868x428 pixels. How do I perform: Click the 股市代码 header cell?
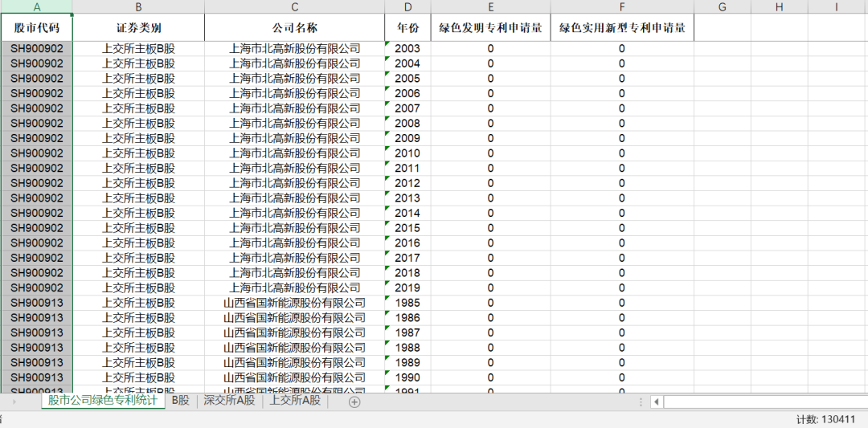pos(36,27)
